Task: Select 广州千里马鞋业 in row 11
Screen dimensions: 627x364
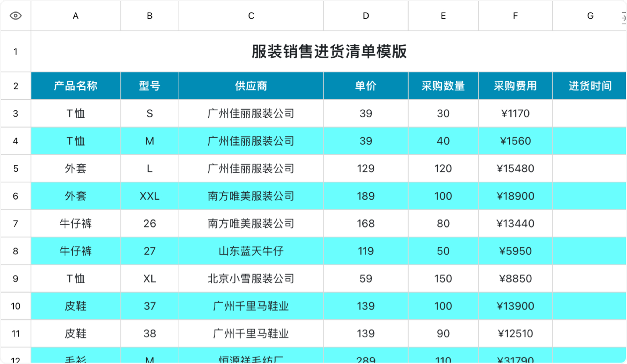Action: pos(251,334)
